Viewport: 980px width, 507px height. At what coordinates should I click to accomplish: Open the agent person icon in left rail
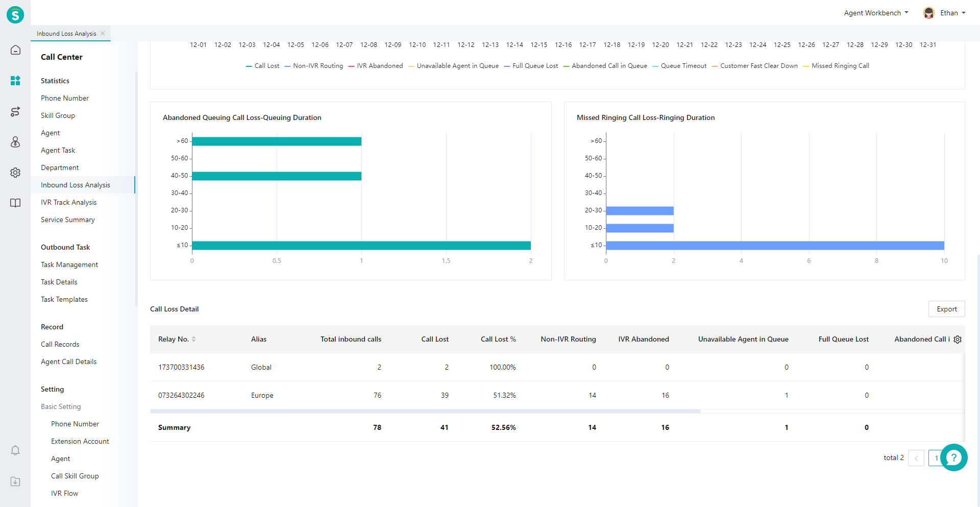tap(15, 142)
